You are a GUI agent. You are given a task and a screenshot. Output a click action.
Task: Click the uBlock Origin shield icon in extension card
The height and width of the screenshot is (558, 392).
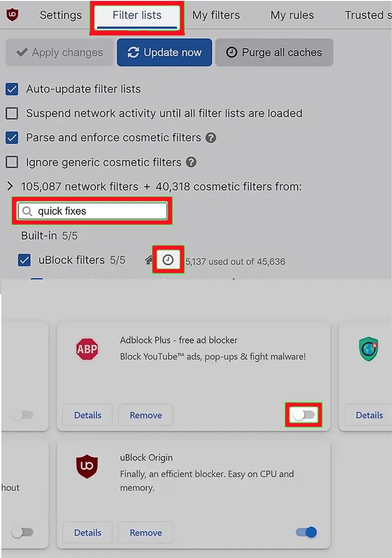(x=87, y=467)
